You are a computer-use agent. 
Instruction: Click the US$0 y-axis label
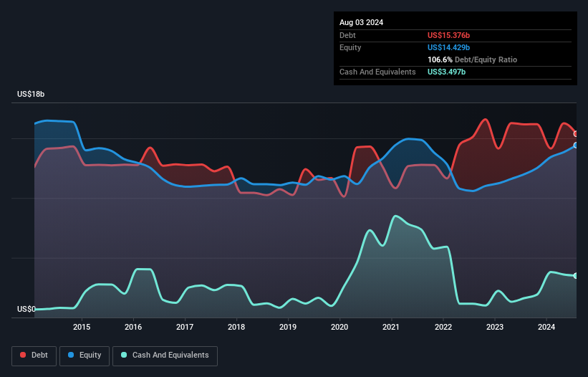(26, 309)
